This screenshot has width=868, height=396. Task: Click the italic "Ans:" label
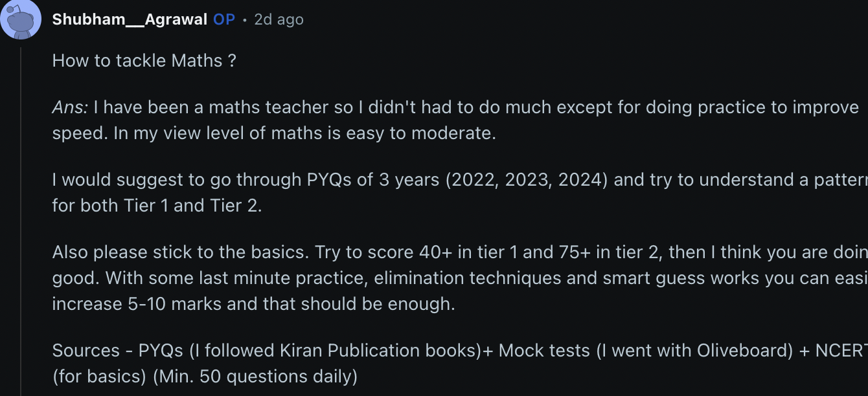click(x=71, y=107)
